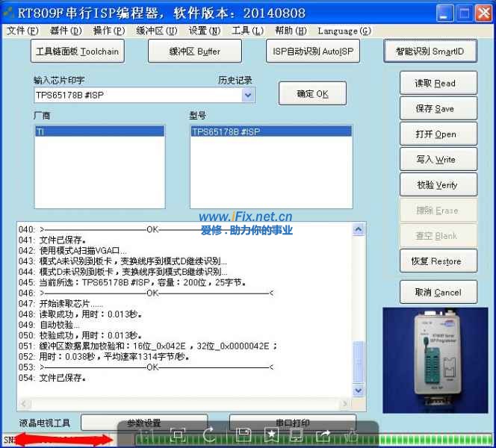Click the star favorite icon in the overlay toolbar
Viewport: 496px width, 448px height.
point(271,434)
